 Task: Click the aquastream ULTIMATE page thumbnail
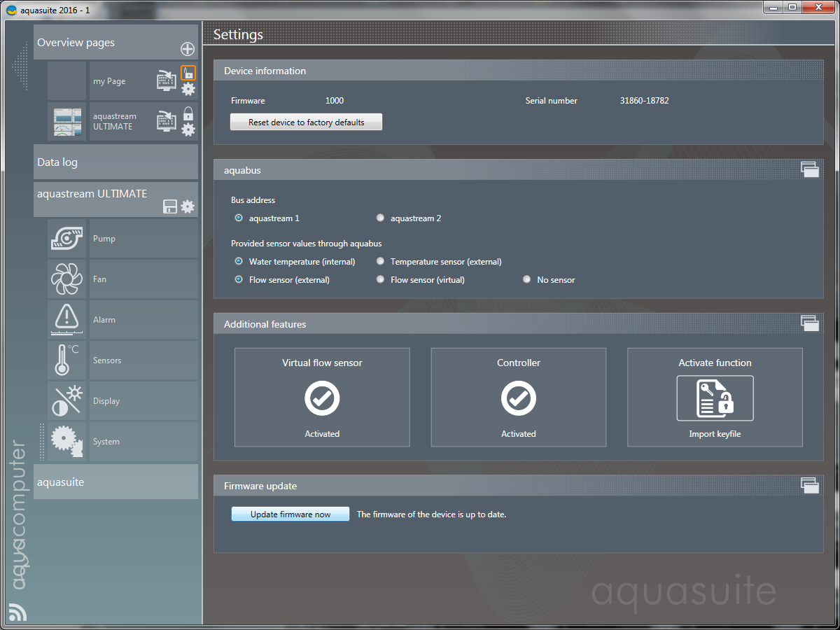[x=67, y=122]
